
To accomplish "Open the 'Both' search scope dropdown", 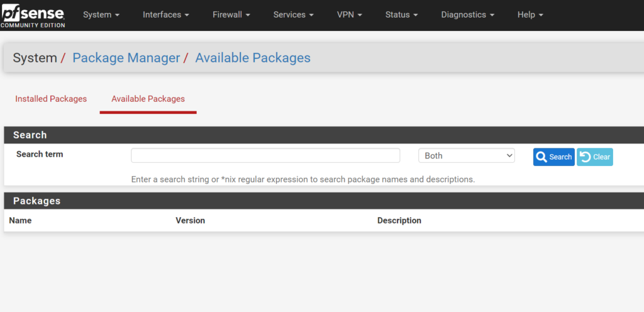I will coord(466,155).
